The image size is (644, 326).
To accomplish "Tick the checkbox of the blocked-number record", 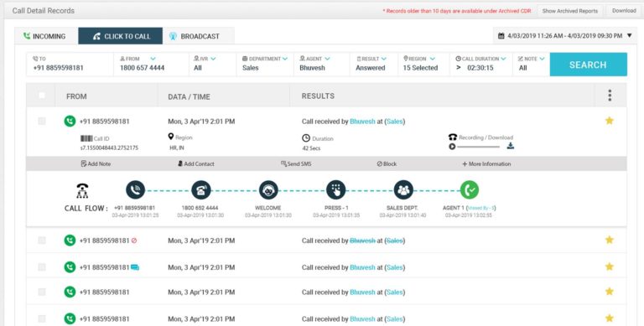I will pyautogui.click(x=41, y=241).
